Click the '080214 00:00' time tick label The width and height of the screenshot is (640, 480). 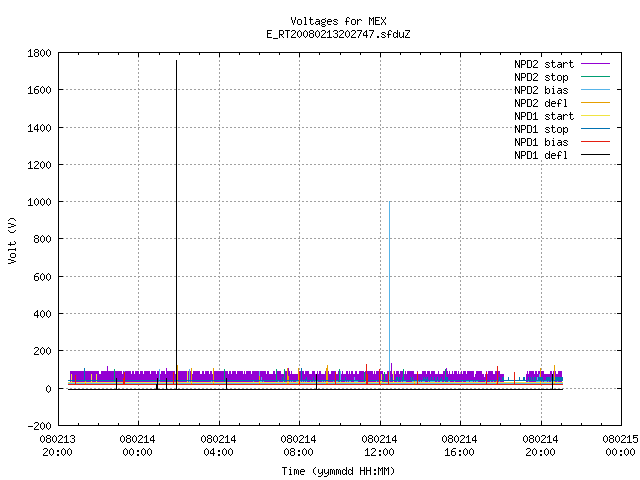click(138, 446)
